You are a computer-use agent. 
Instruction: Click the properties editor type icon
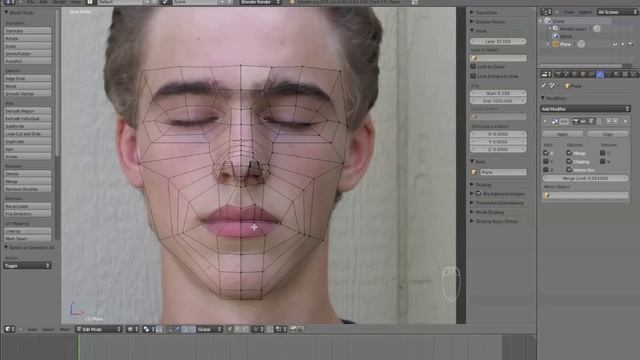(546, 74)
